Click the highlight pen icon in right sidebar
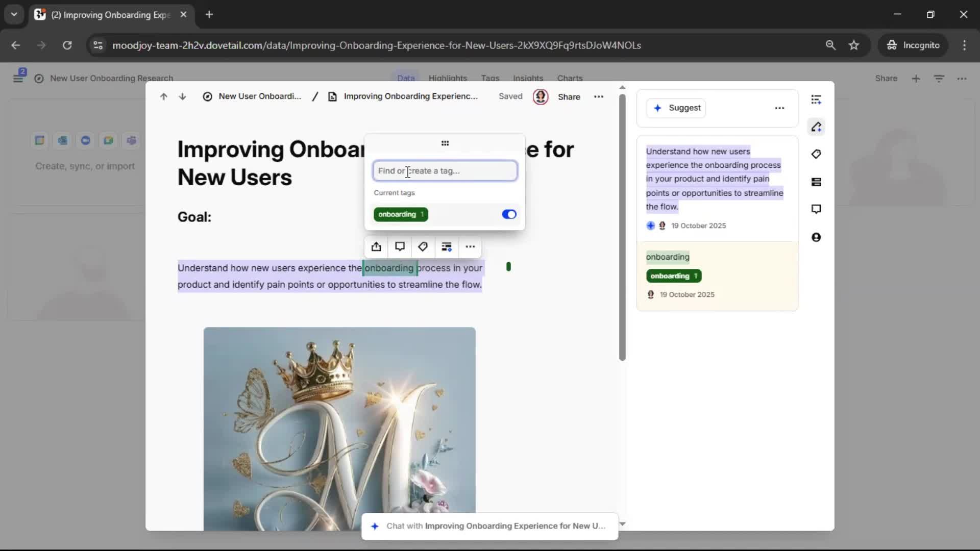 point(816,127)
